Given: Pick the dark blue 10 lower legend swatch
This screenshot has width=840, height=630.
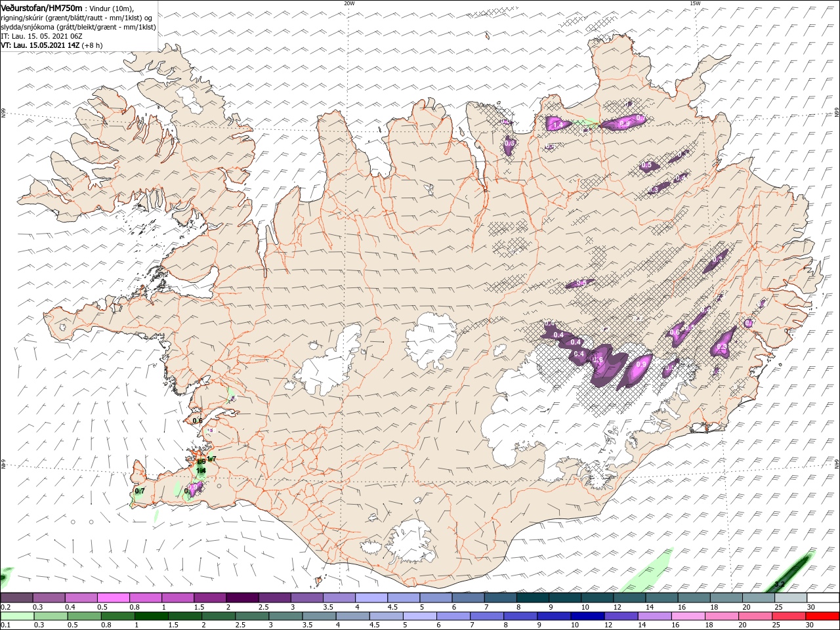Looking at the screenshot, I should (587, 616).
